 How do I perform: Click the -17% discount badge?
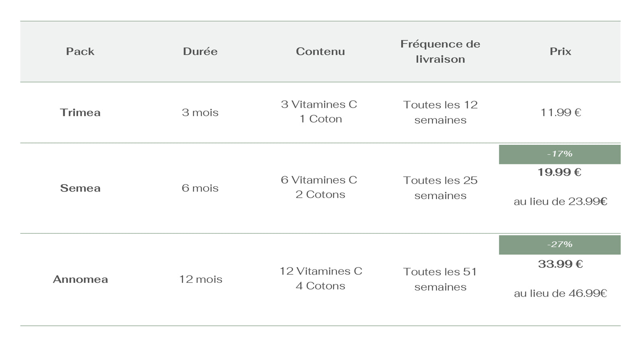(559, 154)
